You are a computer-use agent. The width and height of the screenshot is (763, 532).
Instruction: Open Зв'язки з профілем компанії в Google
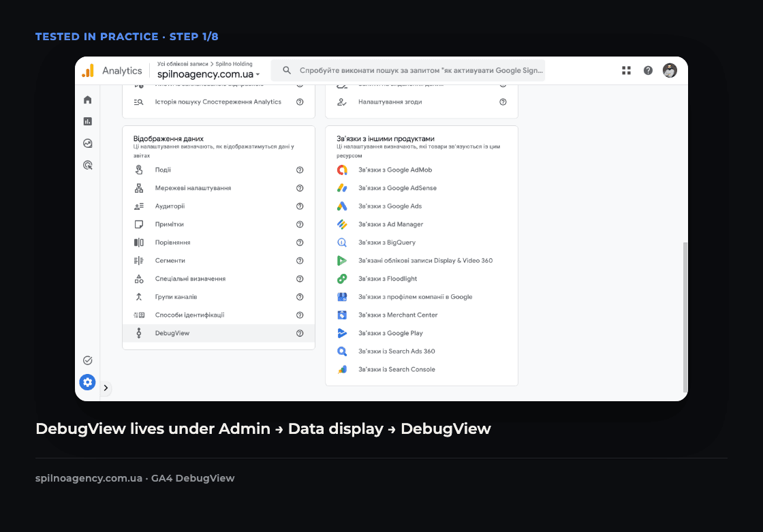(x=422, y=297)
